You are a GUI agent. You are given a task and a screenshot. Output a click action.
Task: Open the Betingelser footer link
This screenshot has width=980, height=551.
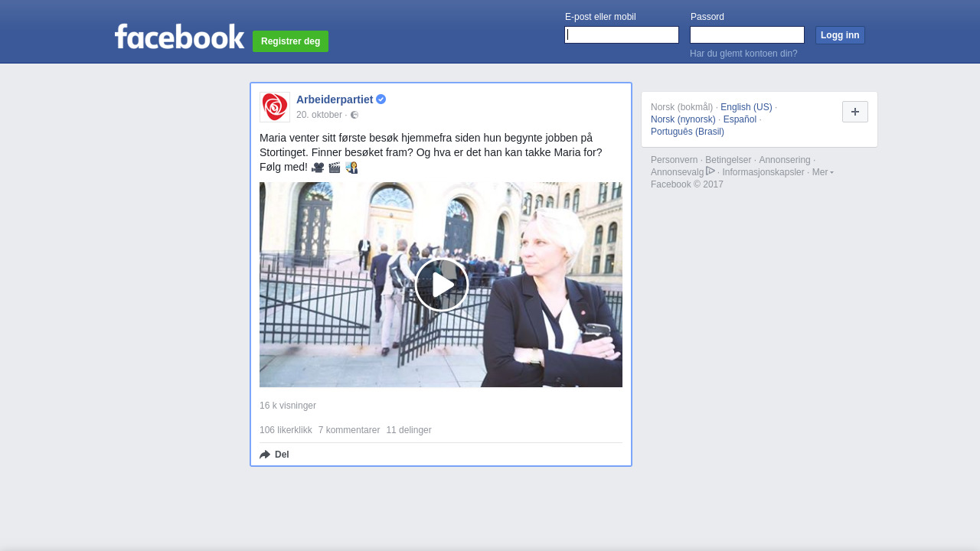(x=728, y=160)
